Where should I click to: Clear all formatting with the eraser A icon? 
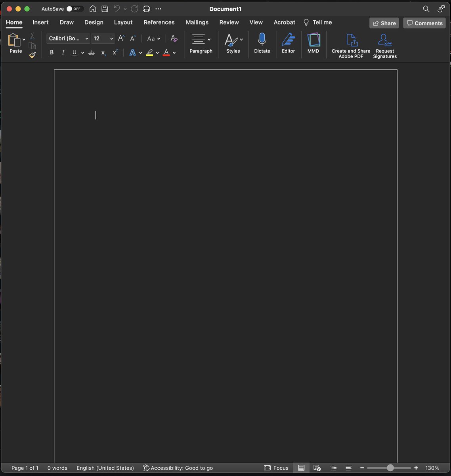point(174,38)
